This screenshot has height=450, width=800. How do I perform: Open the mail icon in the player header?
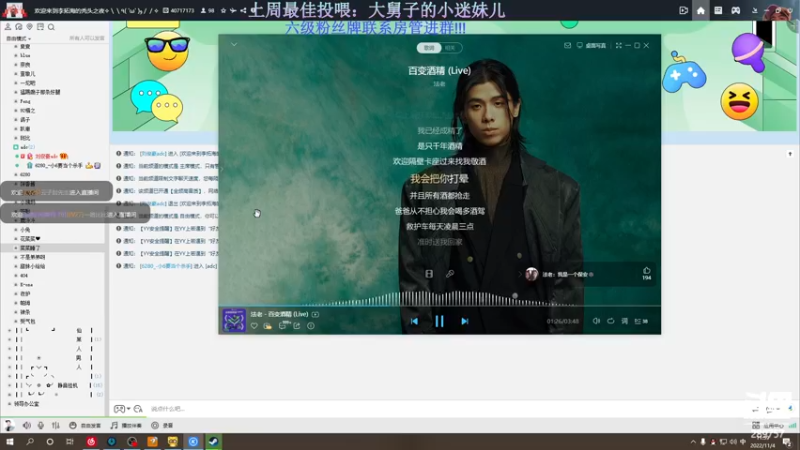click(x=567, y=45)
